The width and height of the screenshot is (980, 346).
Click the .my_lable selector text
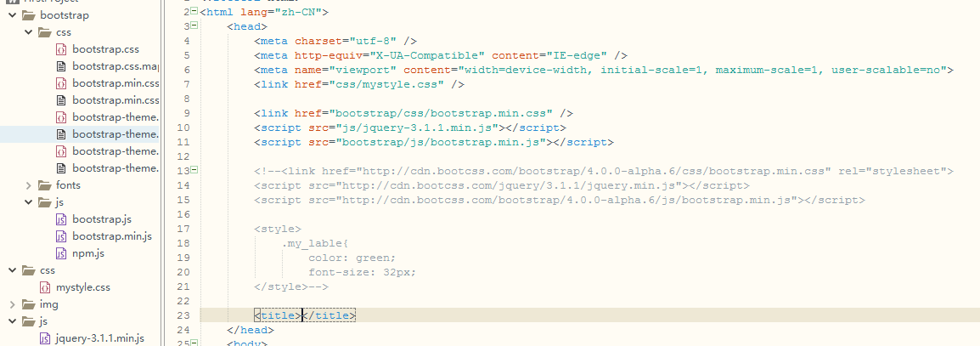point(316,243)
